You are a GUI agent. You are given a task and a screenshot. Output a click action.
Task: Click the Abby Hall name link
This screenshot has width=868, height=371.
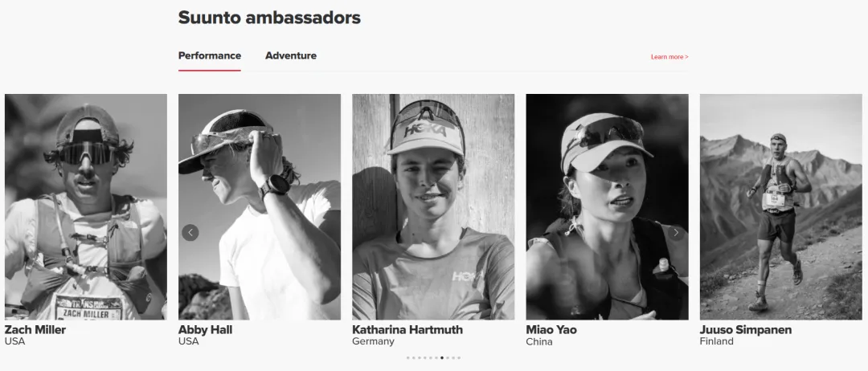(206, 329)
